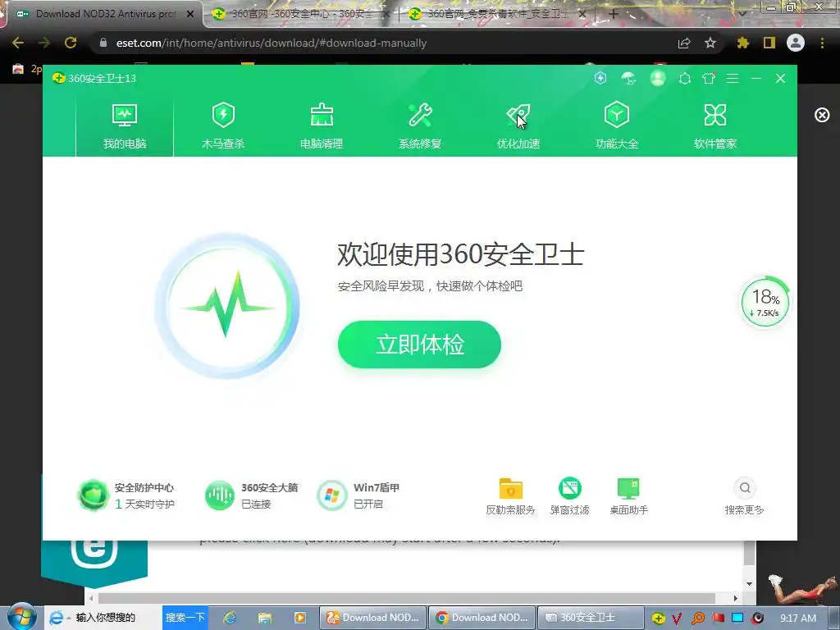Open media player taskbar icon

299,618
